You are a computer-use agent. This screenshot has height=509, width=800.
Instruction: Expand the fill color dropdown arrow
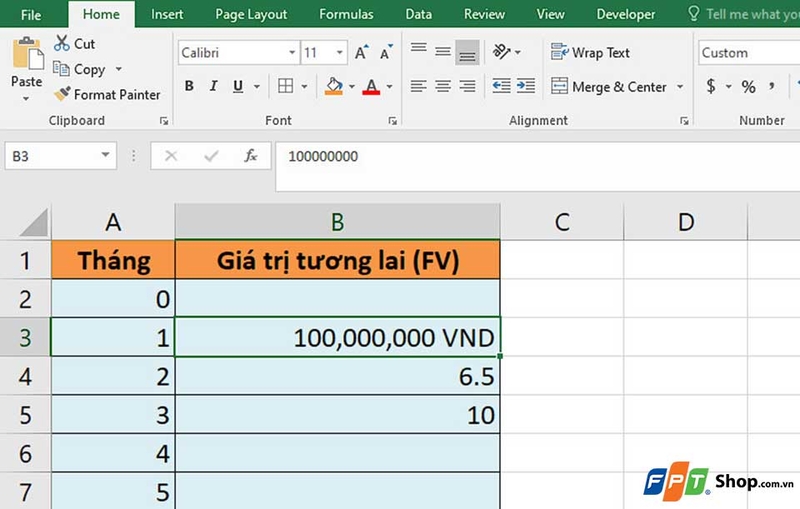point(352,86)
